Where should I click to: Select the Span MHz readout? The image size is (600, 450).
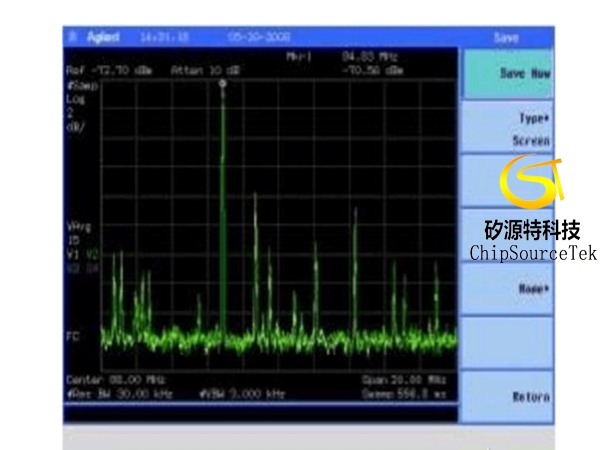[x=404, y=380]
